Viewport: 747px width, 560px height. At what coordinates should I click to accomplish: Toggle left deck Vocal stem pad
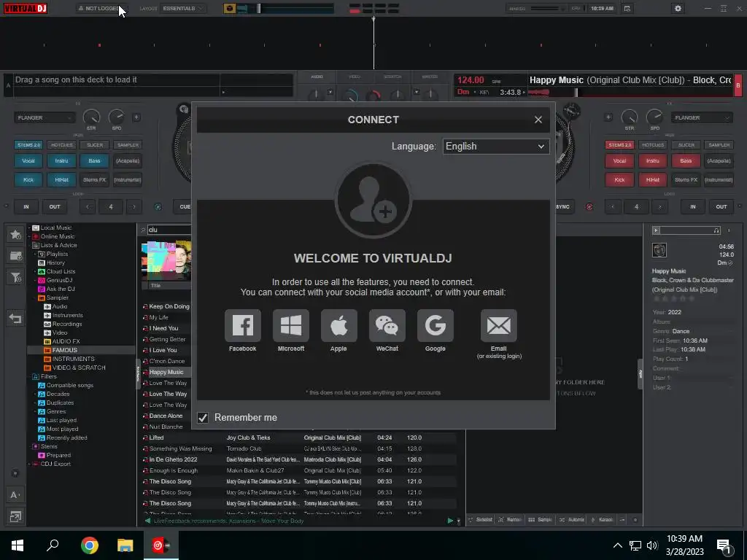(28, 161)
